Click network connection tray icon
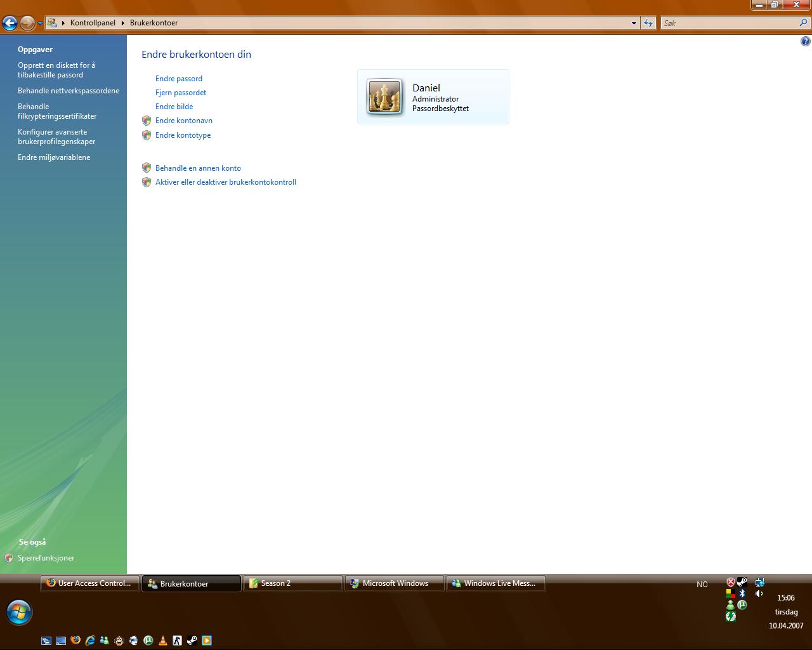 point(759,582)
